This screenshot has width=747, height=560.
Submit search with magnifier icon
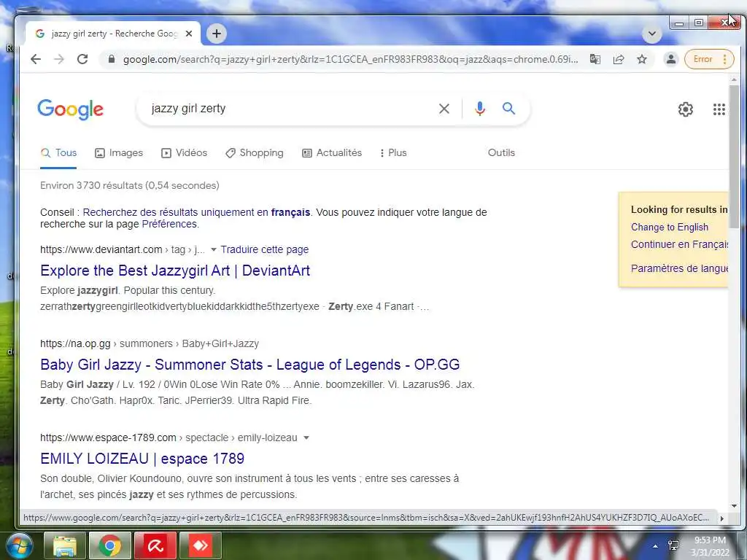point(508,109)
